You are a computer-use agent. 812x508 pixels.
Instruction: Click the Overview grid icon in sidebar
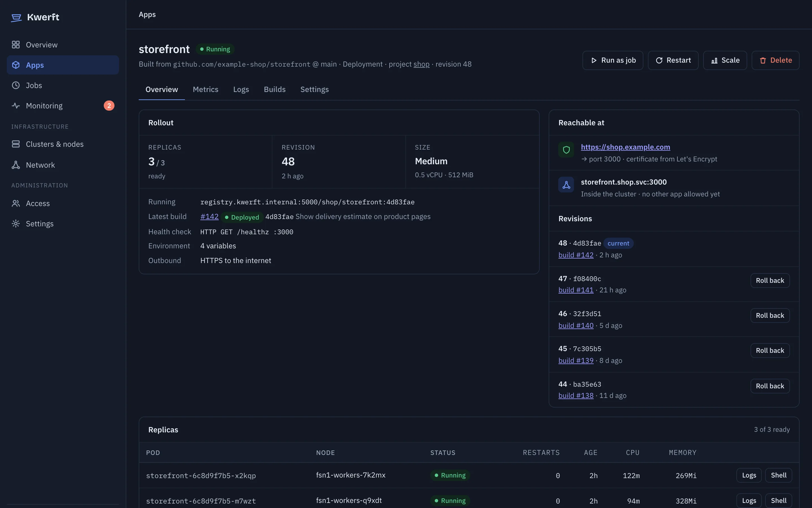click(x=16, y=45)
